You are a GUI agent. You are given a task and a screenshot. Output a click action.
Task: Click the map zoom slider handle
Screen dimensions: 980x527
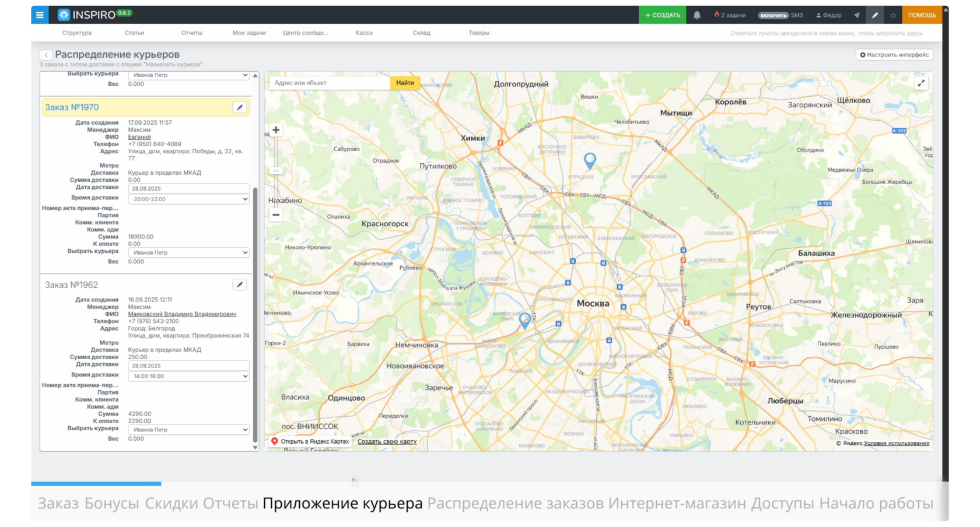pyautogui.click(x=276, y=171)
